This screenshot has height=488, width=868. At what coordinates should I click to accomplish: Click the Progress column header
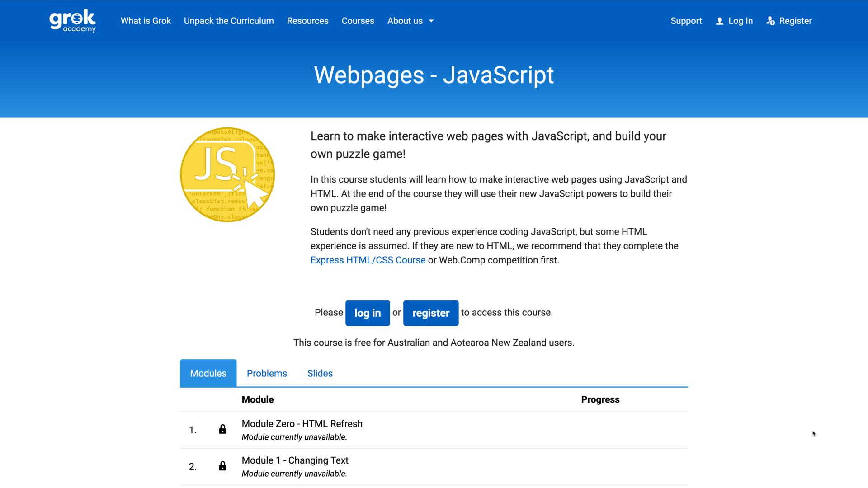click(x=600, y=399)
